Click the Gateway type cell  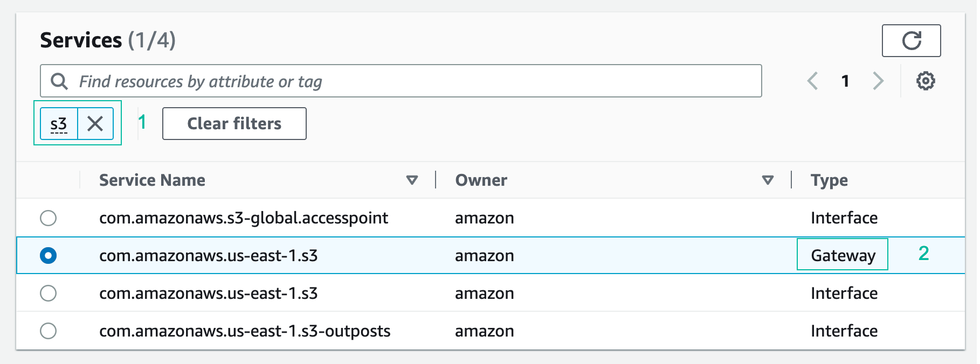tap(843, 256)
